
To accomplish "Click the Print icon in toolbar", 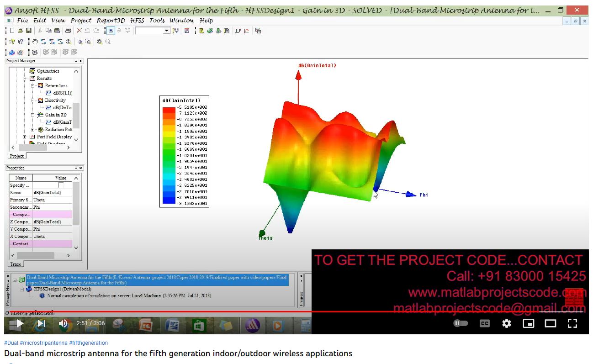I will 68,31.
